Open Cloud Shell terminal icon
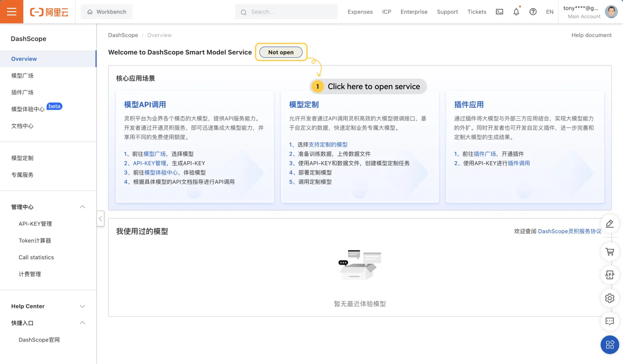The width and height of the screenshot is (623, 364). tap(499, 12)
